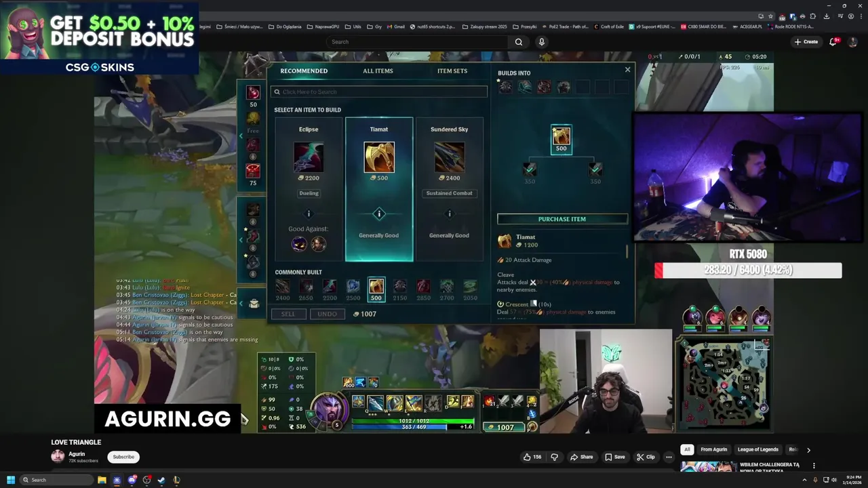Select the Free trinket in the sidebar
The height and width of the screenshot is (488, 868).
pos(253,119)
